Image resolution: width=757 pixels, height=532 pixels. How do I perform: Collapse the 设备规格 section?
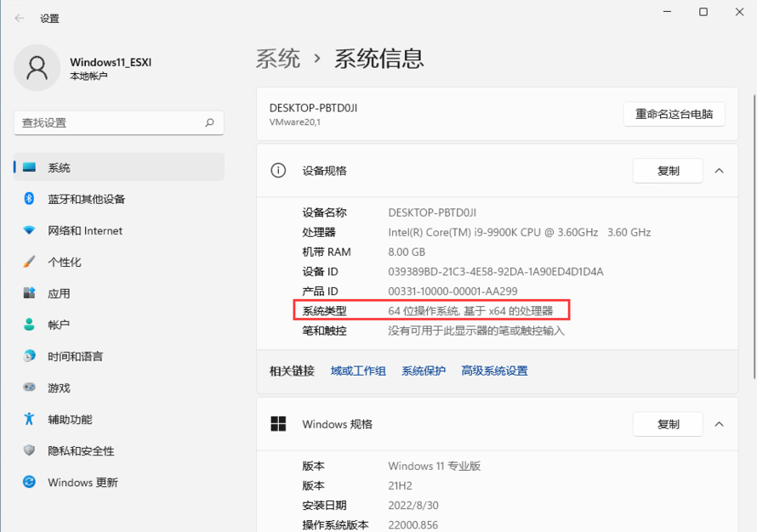click(719, 171)
